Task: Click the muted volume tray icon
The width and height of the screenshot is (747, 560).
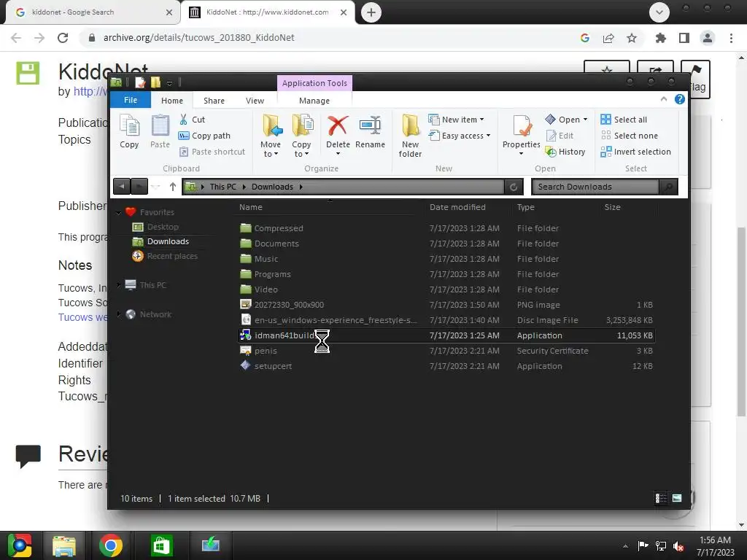Action: coord(679,546)
